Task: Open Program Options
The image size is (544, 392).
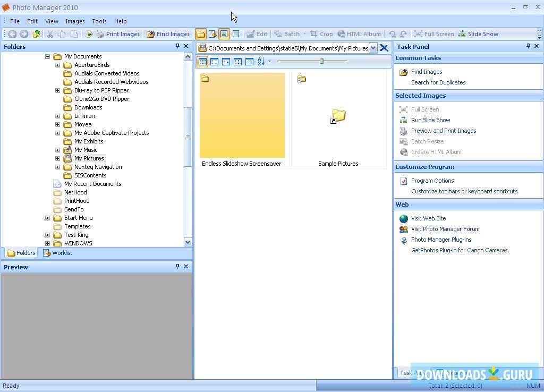Action: pos(432,181)
